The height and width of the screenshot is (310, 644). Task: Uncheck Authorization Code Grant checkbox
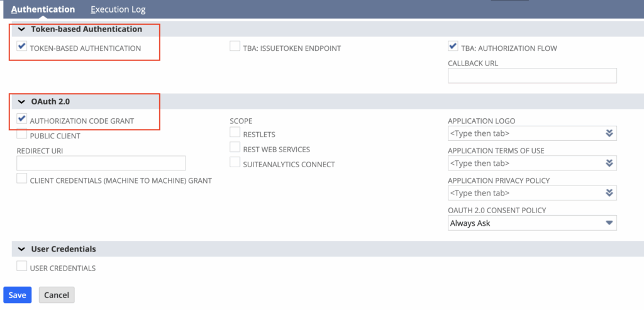click(22, 119)
